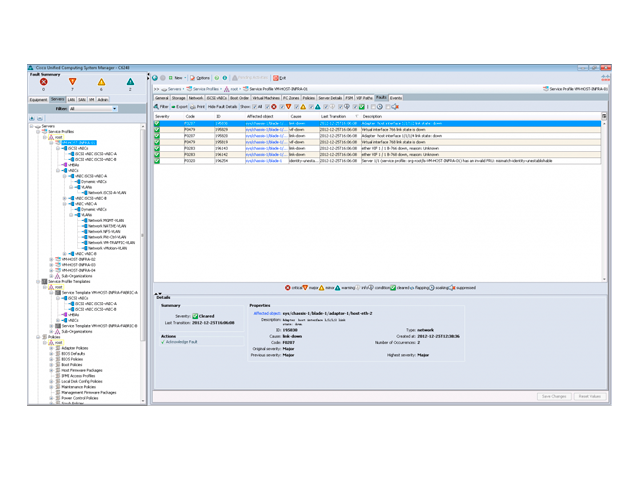Viewport: 640px width, 480px height.
Task: Select the Network NFS-VLAN tree item
Action: [x=103, y=231]
